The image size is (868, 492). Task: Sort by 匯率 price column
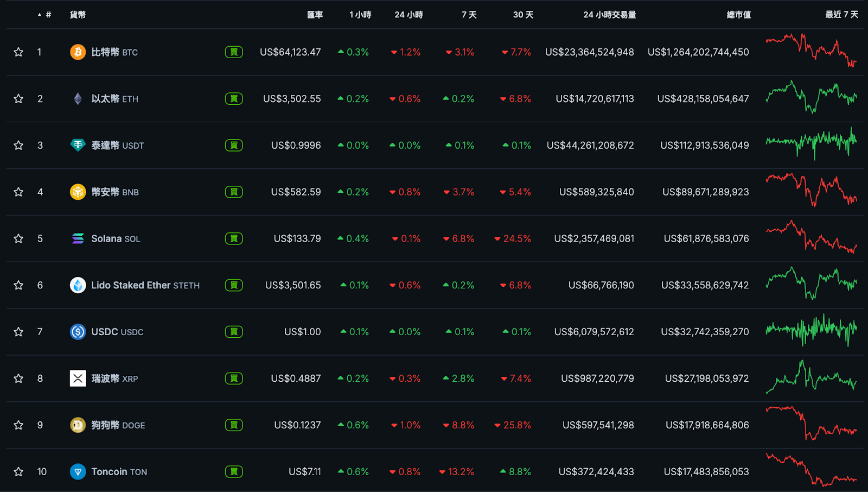coord(315,15)
